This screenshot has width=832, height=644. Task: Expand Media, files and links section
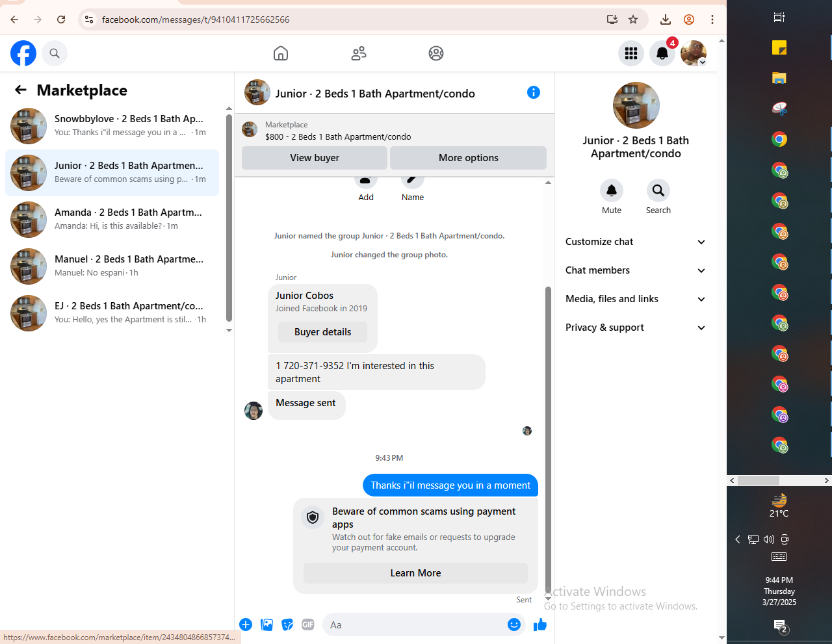point(636,299)
